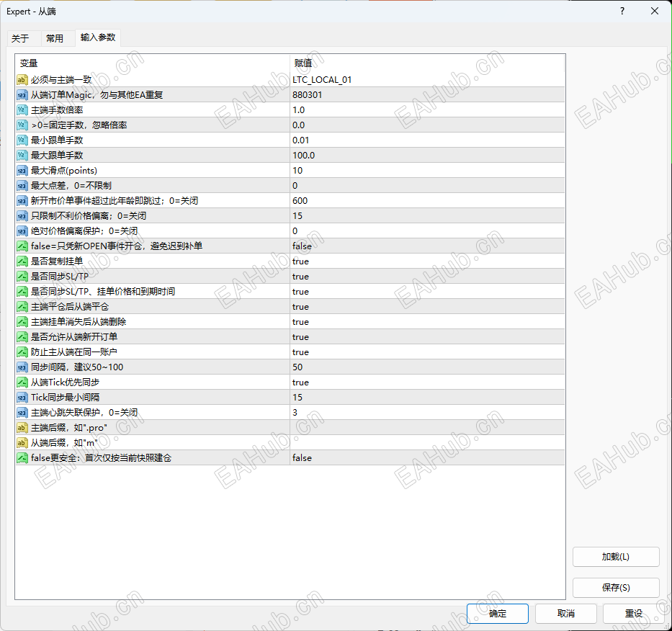Select the value 100.0 for 最大跟单手数
This screenshot has height=631, width=672.
point(427,156)
